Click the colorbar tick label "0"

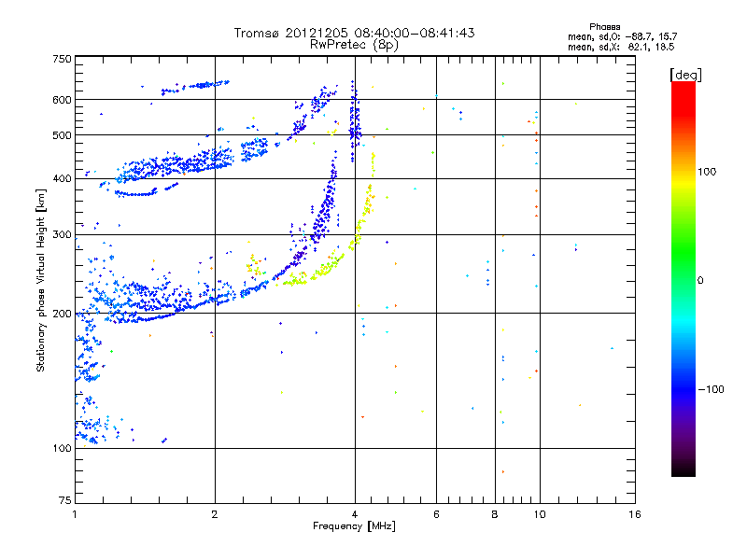point(700,281)
